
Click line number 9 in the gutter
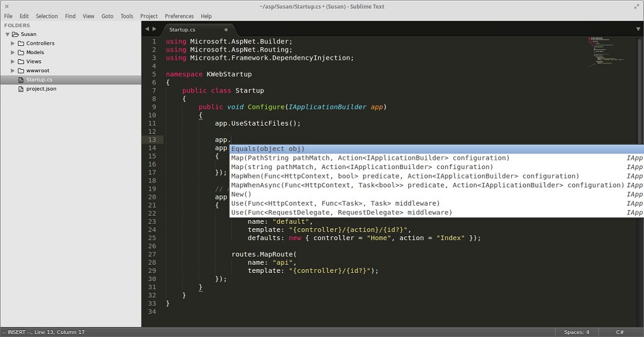tap(154, 107)
